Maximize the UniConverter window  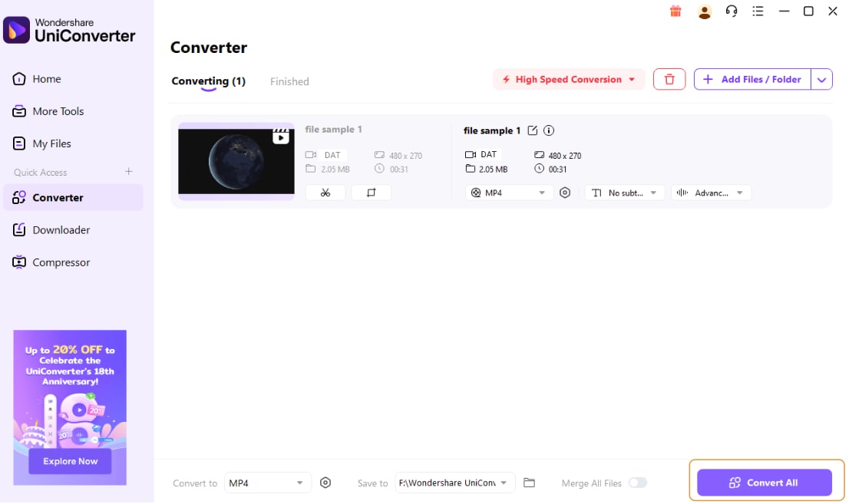tap(808, 12)
